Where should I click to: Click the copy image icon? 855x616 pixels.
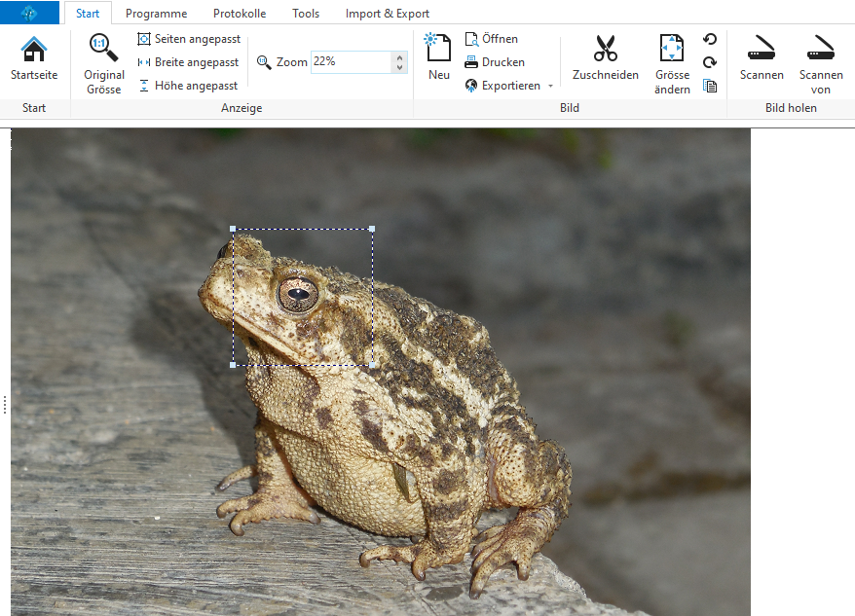point(710,86)
